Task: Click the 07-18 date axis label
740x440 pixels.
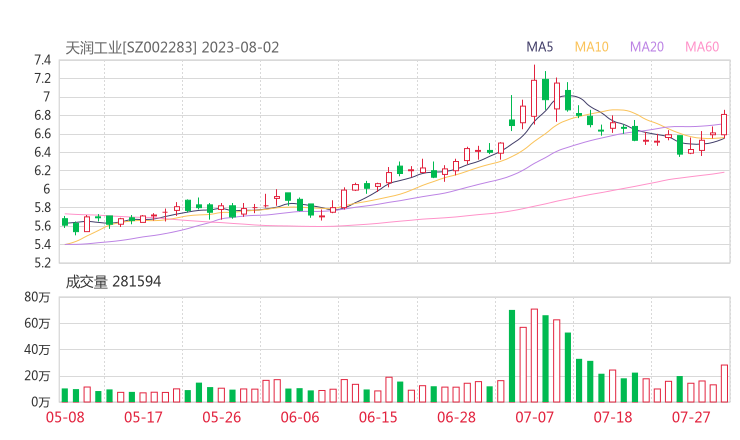Action: pyautogui.click(x=613, y=417)
